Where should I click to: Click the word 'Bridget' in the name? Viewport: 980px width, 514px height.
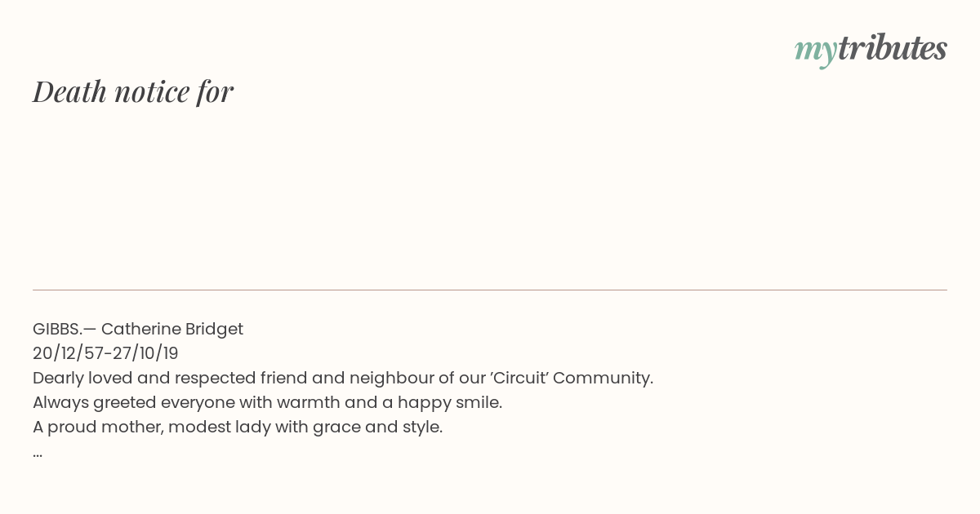click(x=214, y=330)
